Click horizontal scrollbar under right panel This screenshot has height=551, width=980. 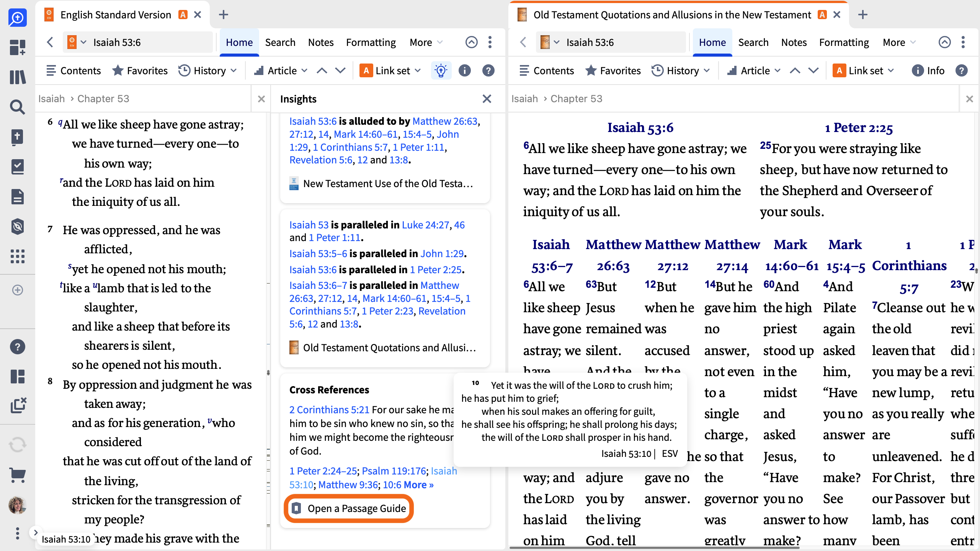(655, 548)
